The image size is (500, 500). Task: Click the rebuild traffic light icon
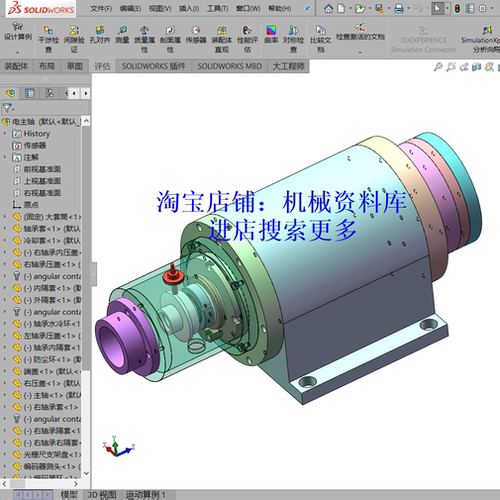(x=457, y=8)
